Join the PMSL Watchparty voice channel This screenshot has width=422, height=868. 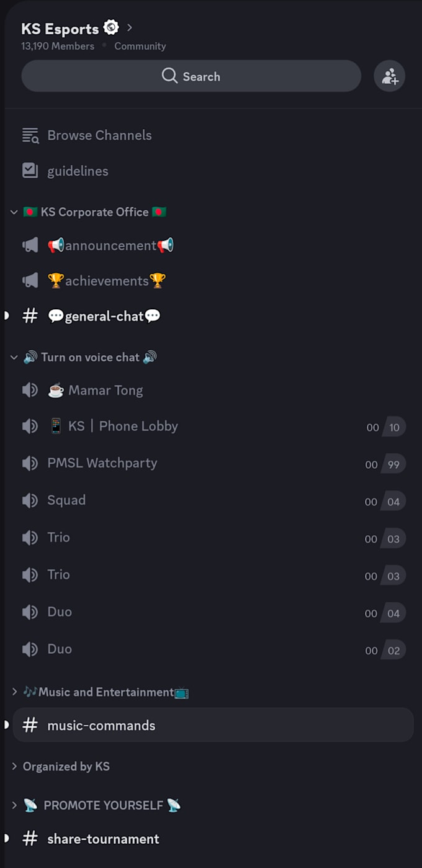click(213, 463)
